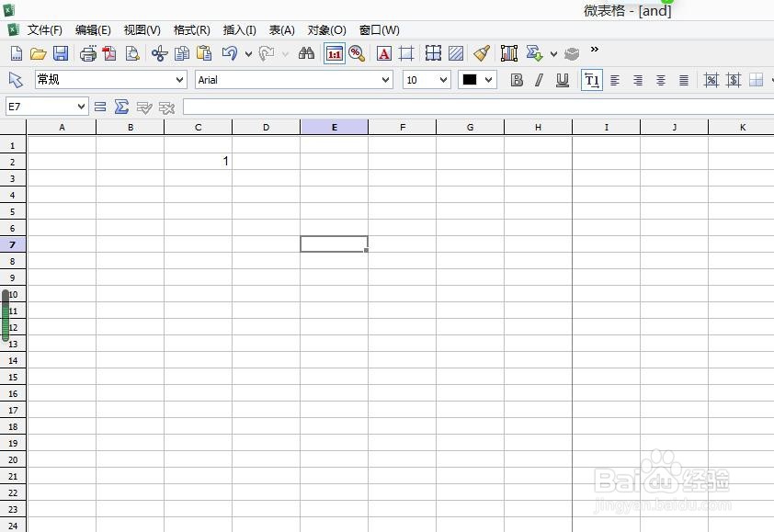The image size is (774, 532).
Task: Toggle underline formatting
Action: [x=563, y=80]
